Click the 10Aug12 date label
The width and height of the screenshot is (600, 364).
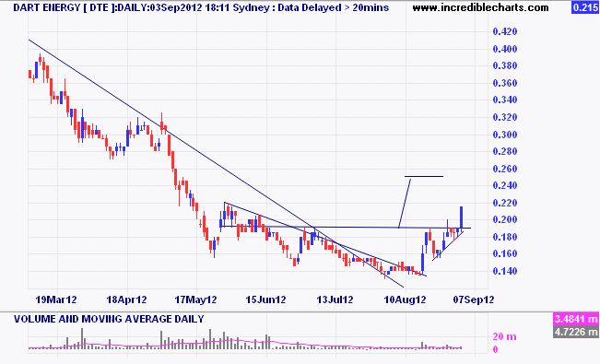pos(405,299)
